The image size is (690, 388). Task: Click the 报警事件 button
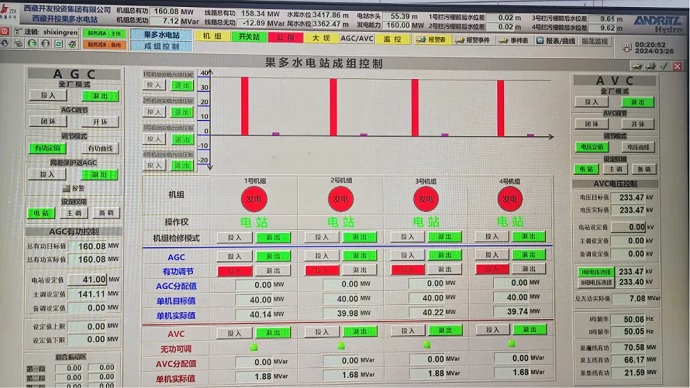tap(473, 40)
